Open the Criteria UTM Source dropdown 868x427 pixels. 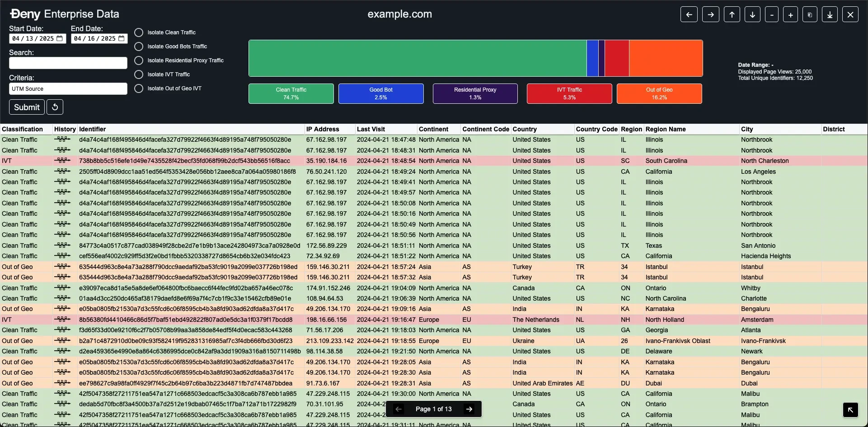click(68, 89)
